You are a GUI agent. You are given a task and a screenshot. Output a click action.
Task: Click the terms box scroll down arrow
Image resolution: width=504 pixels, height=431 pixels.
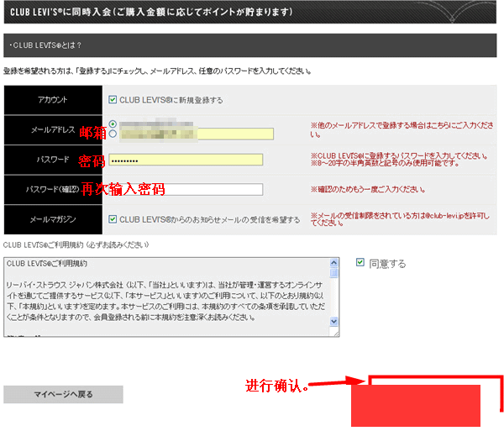(334, 321)
